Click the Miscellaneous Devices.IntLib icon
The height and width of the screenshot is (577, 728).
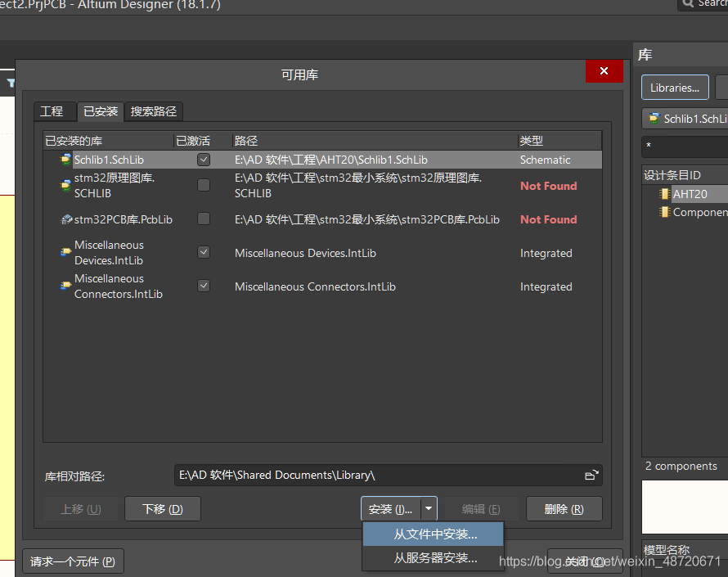tap(66, 252)
